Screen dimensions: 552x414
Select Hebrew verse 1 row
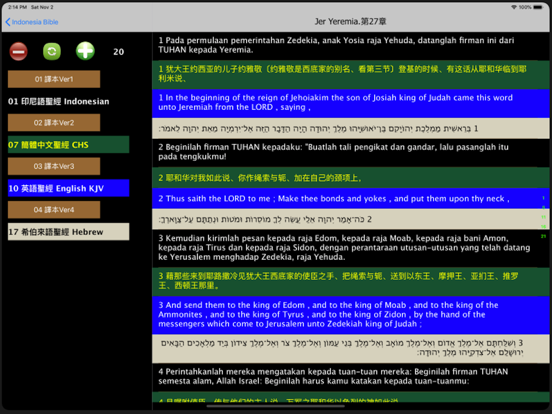coord(350,128)
